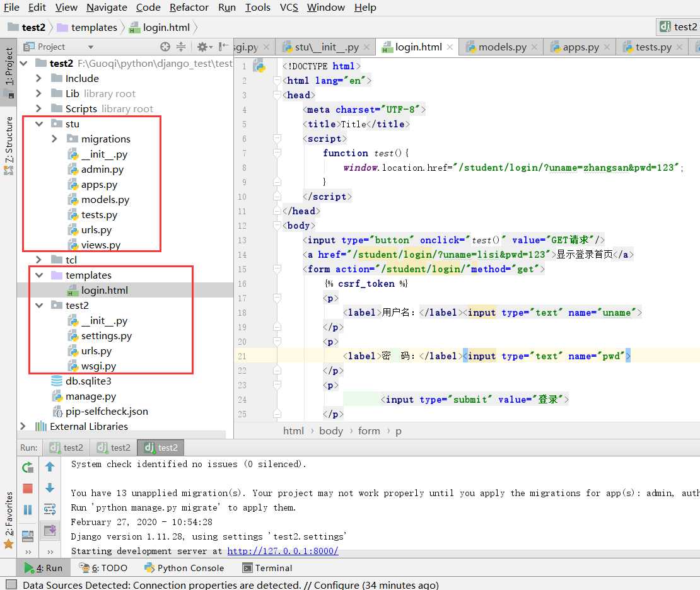Collapse the stu folder

coord(39,124)
